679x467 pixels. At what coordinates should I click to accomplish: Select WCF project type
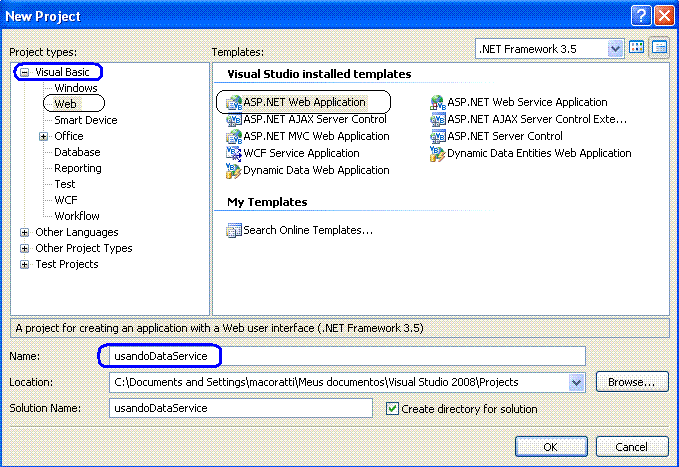[x=66, y=200]
